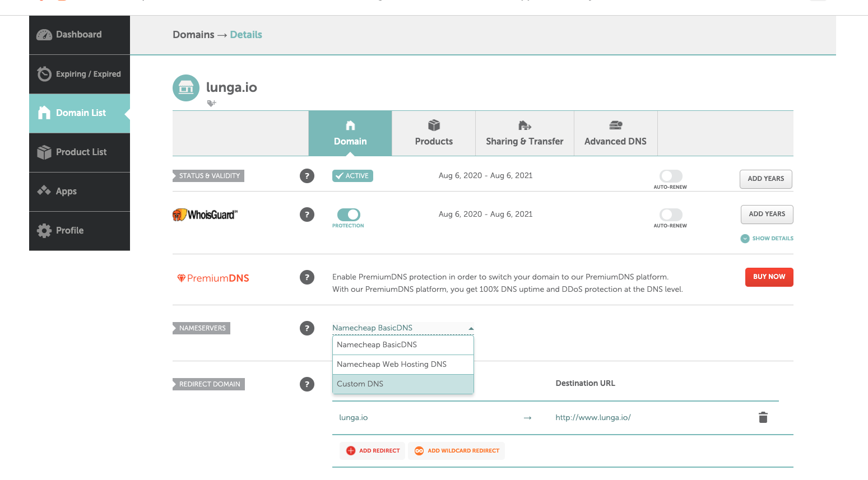Open the Dashboard sidebar item
Image resolution: width=868 pixels, height=480 pixels.
tap(80, 35)
